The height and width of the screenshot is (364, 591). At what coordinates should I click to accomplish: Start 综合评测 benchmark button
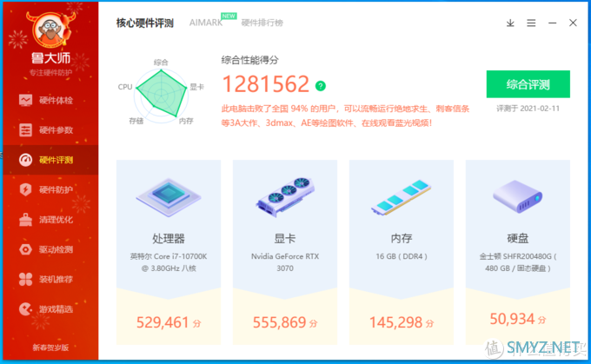pyautogui.click(x=528, y=84)
